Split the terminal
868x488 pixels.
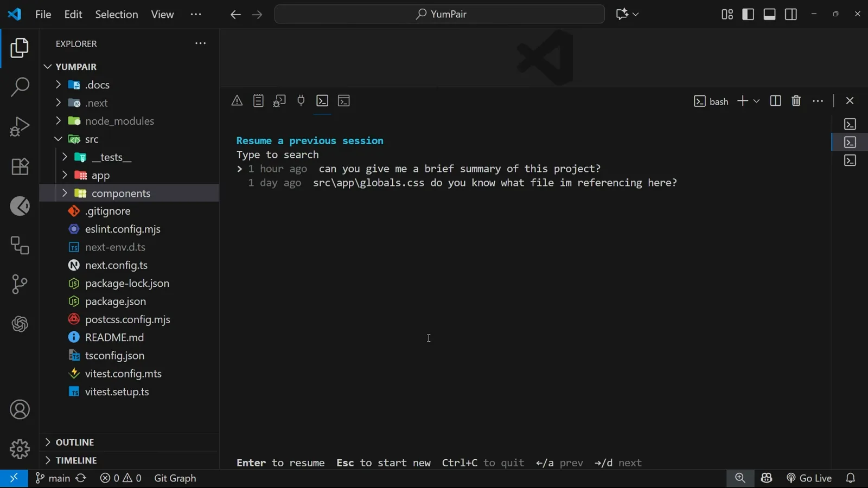[x=776, y=101]
